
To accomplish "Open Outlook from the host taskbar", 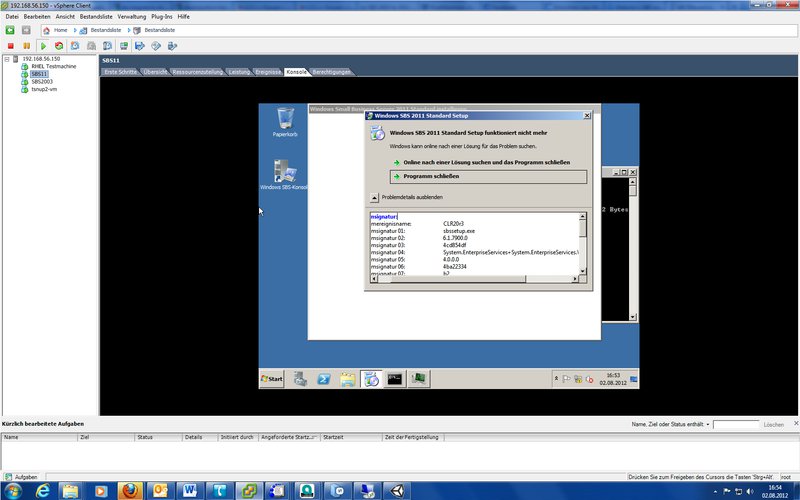I will (160, 491).
